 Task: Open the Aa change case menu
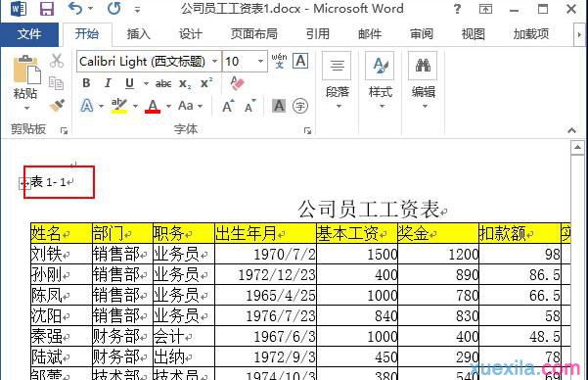190,106
